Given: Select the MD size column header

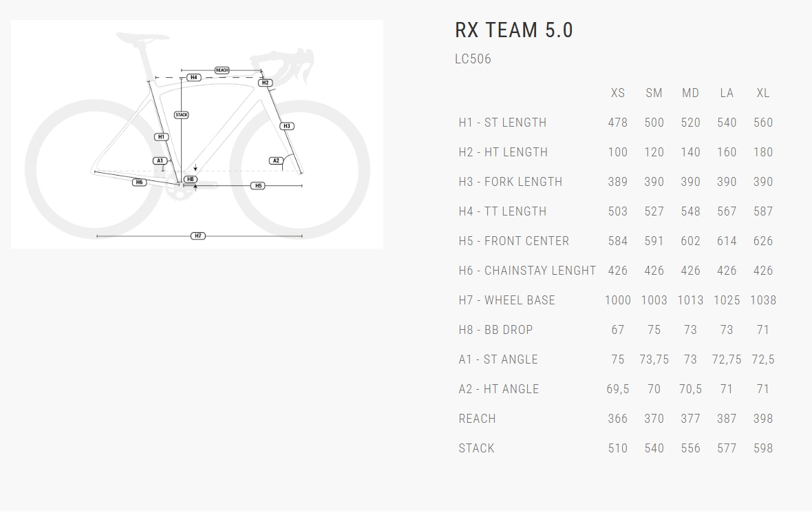Looking at the screenshot, I should pyautogui.click(x=690, y=93).
